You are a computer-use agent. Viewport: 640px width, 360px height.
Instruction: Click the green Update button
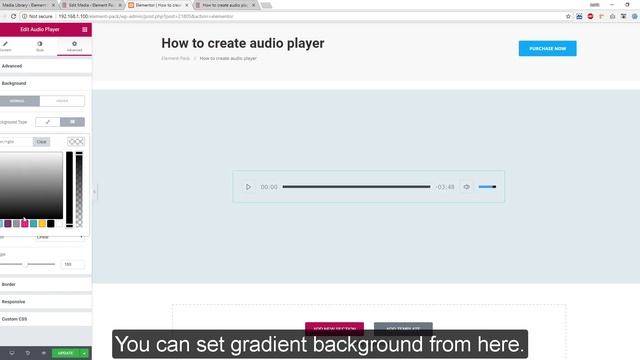[65, 353]
